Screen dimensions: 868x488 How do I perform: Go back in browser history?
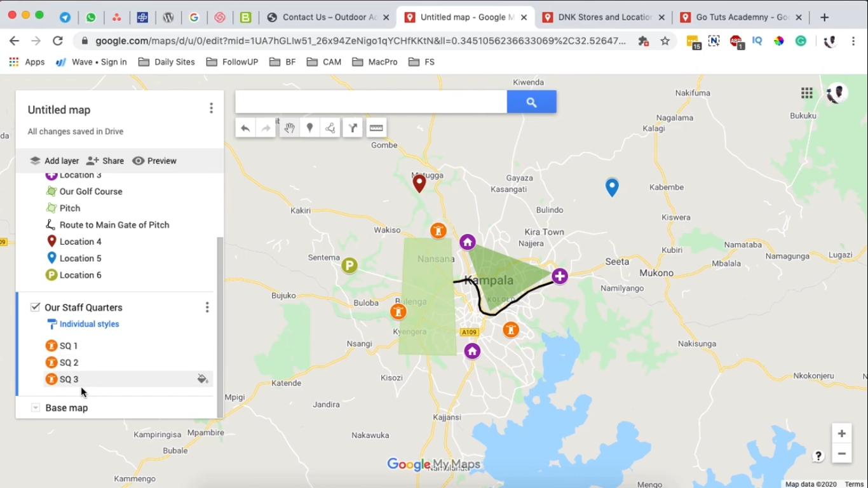(x=15, y=41)
